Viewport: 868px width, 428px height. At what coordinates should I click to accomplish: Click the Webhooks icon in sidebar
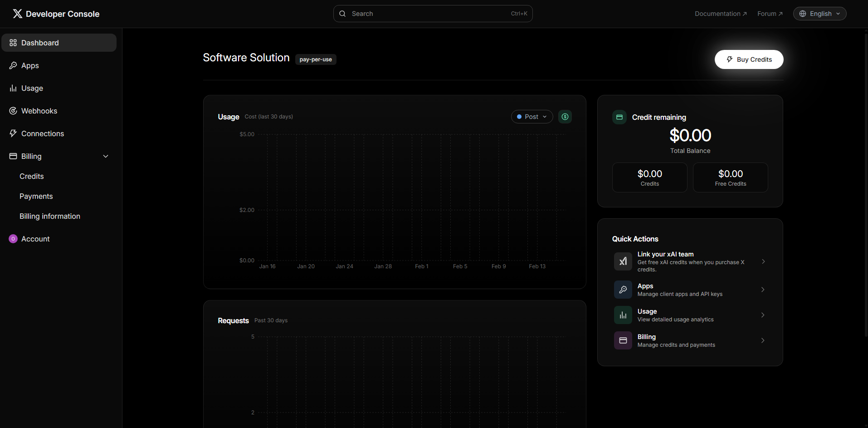pyautogui.click(x=13, y=111)
